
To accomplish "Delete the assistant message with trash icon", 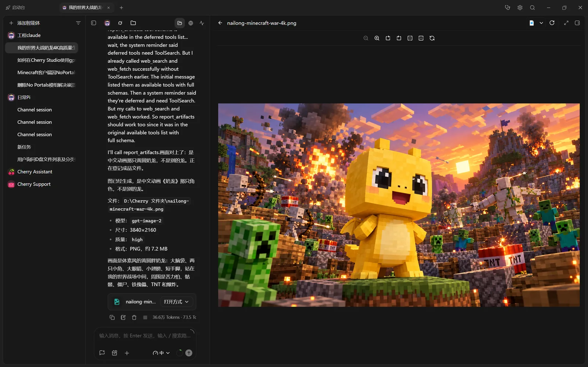I will pos(134,317).
